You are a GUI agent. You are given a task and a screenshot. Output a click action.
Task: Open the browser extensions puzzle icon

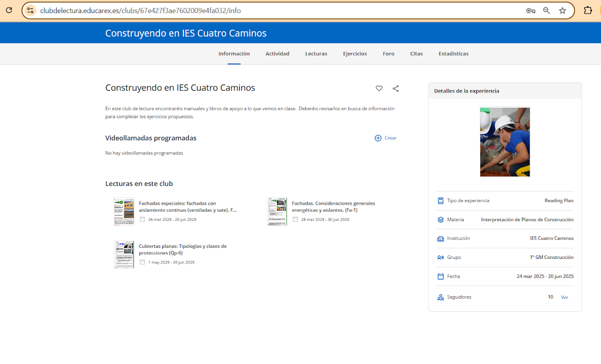point(587,11)
